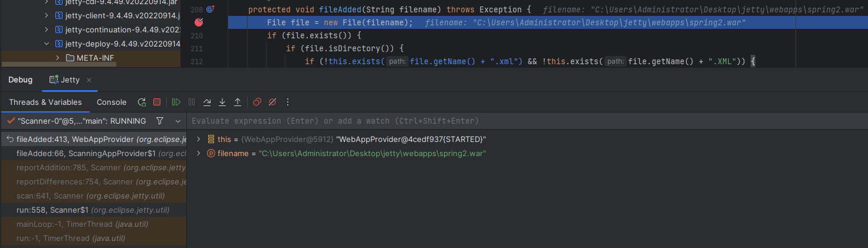The height and width of the screenshot is (248, 868).
Task: Switch to the Console tab
Action: 111,102
